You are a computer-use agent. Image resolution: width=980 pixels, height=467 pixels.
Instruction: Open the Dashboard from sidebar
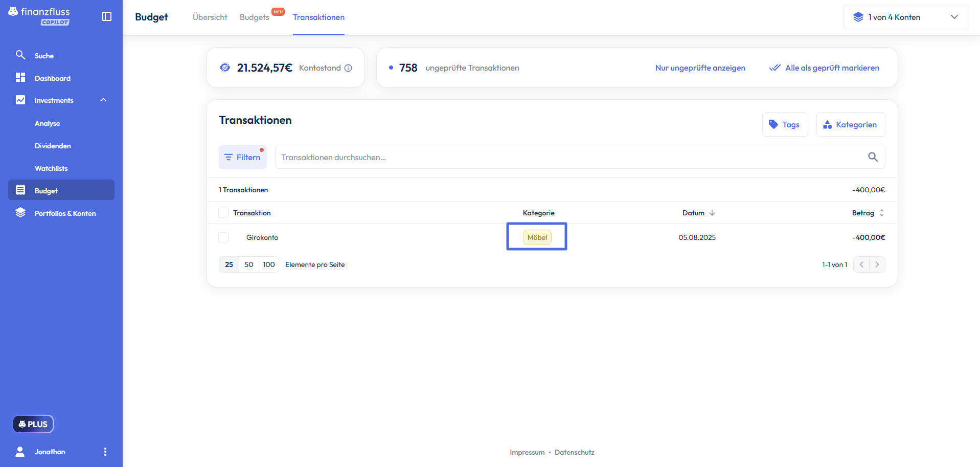coord(52,78)
